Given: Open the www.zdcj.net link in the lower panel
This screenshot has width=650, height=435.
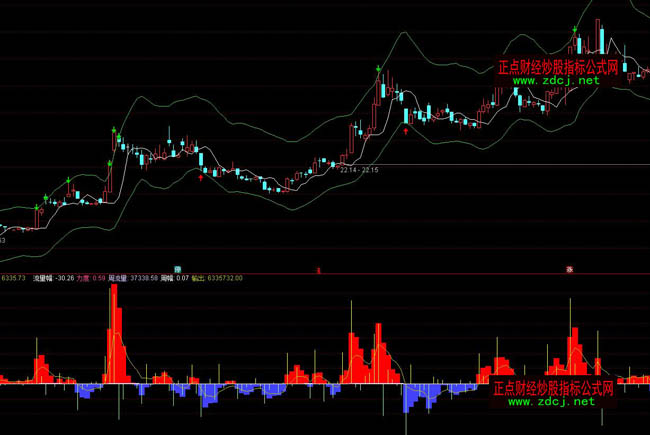Looking at the screenshot, I should click(554, 401).
